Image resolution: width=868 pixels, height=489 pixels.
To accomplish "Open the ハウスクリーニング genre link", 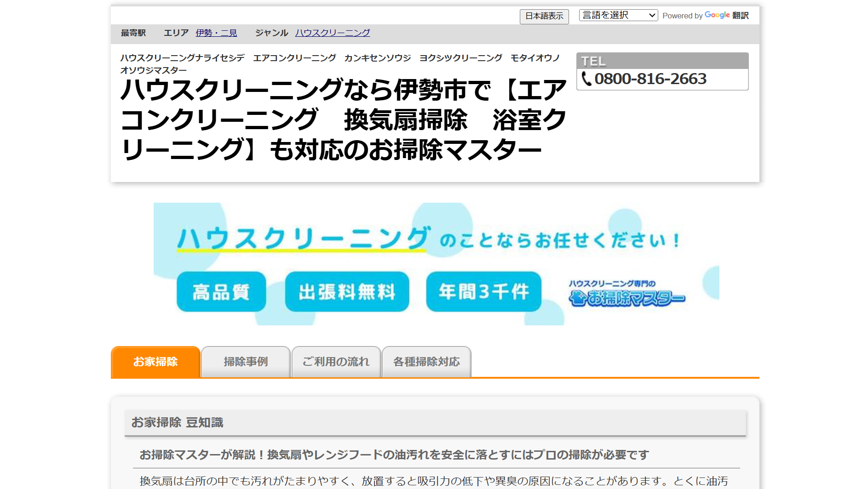I will pyautogui.click(x=332, y=33).
